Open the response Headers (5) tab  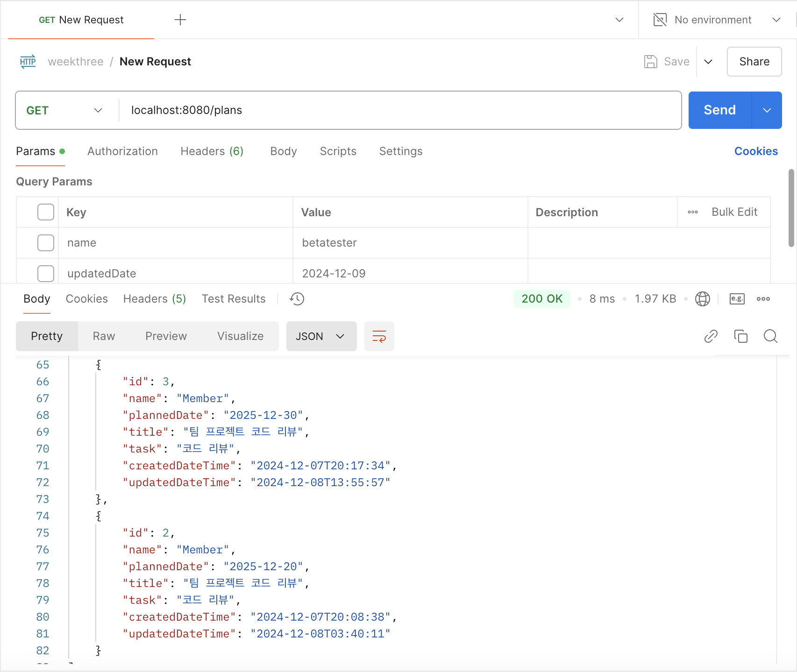155,299
